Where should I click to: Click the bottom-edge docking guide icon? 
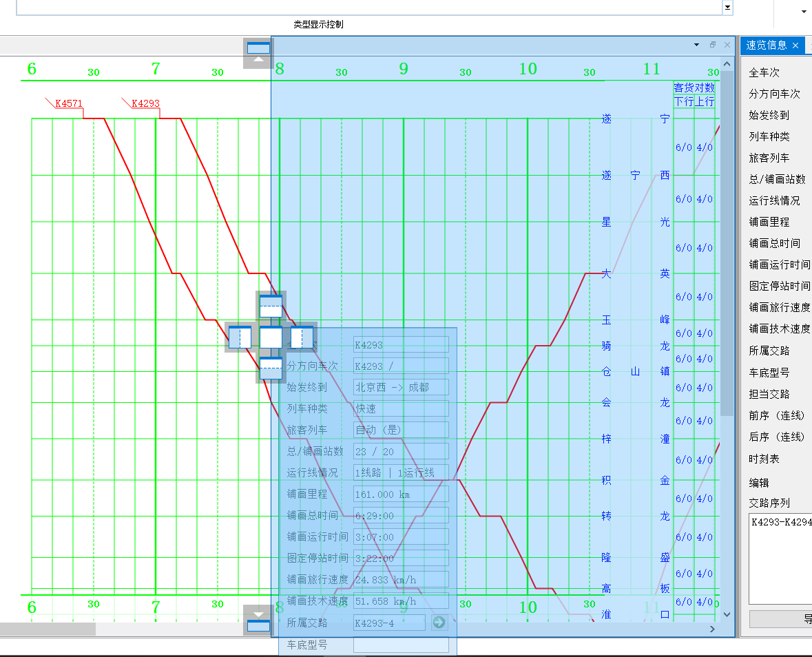pos(258,620)
